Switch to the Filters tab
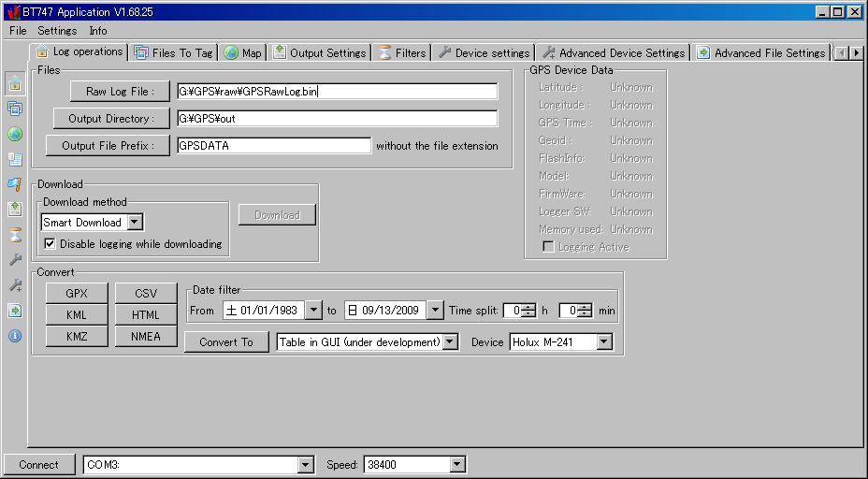Viewport: 868px width, 479px height. click(x=401, y=53)
